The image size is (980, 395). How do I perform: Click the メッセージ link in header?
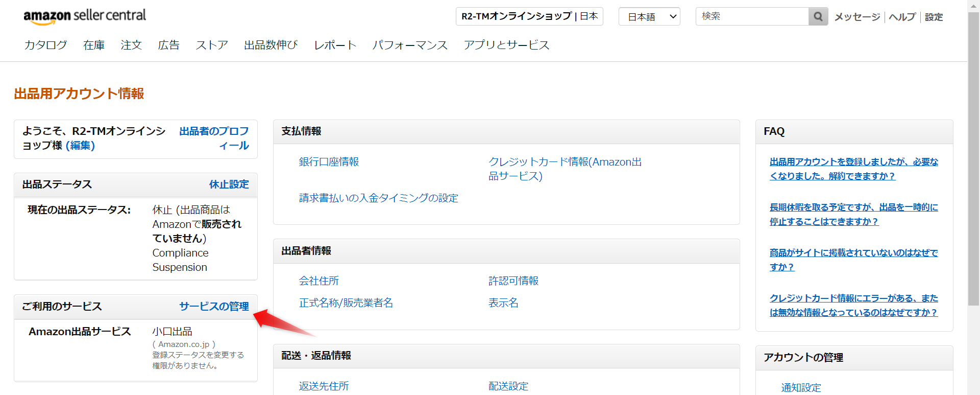point(857,17)
